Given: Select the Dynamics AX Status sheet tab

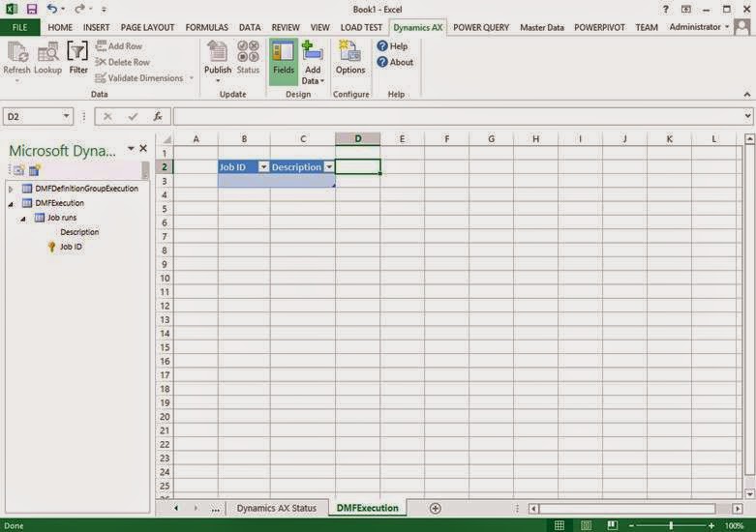Looking at the screenshot, I should [x=277, y=508].
